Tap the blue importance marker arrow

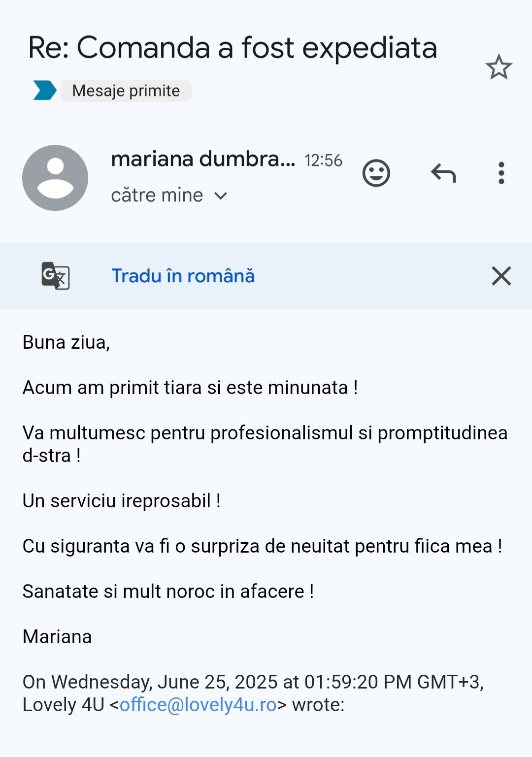pos(45,90)
